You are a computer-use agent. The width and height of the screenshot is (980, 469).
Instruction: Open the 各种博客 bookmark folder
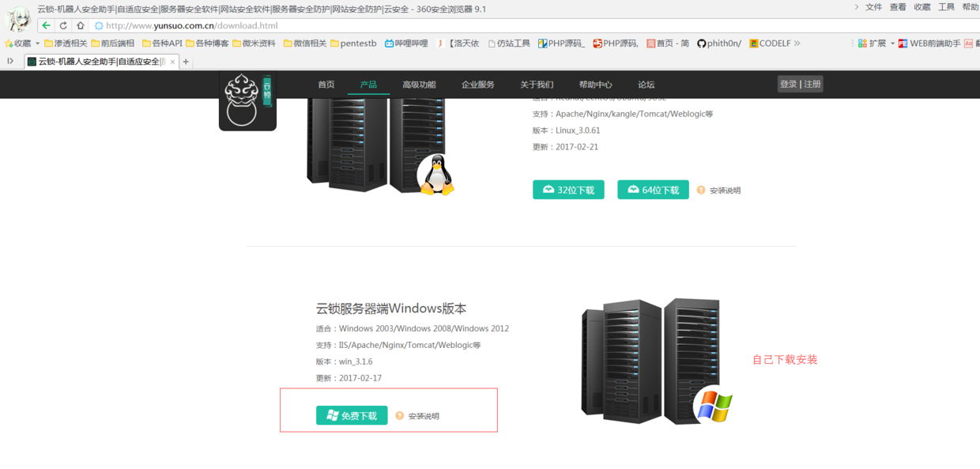click(x=207, y=43)
